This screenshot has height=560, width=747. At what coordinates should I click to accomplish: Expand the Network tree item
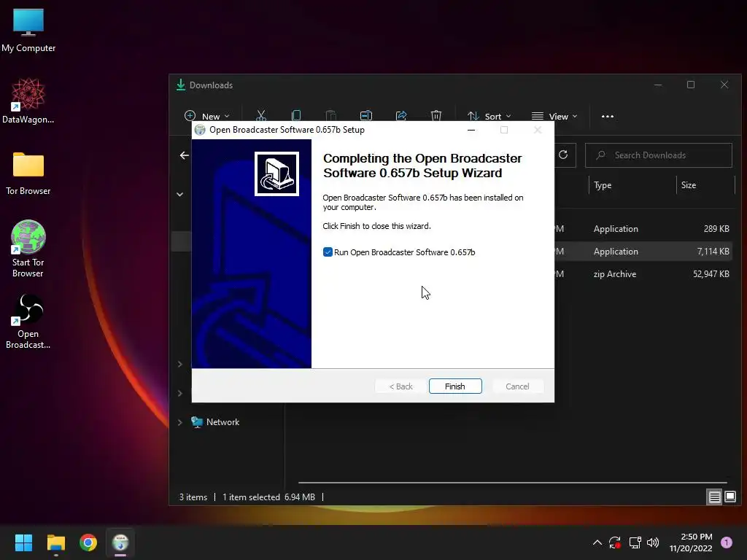[x=180, y=422]
